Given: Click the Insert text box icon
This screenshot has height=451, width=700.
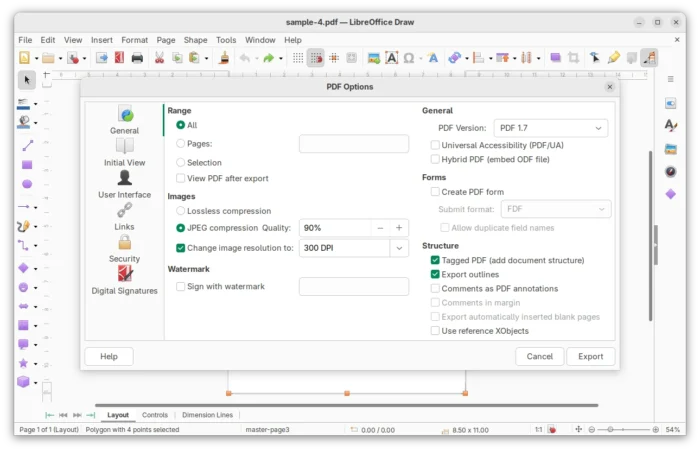Looking at the screenshot, I should (392, 58).
